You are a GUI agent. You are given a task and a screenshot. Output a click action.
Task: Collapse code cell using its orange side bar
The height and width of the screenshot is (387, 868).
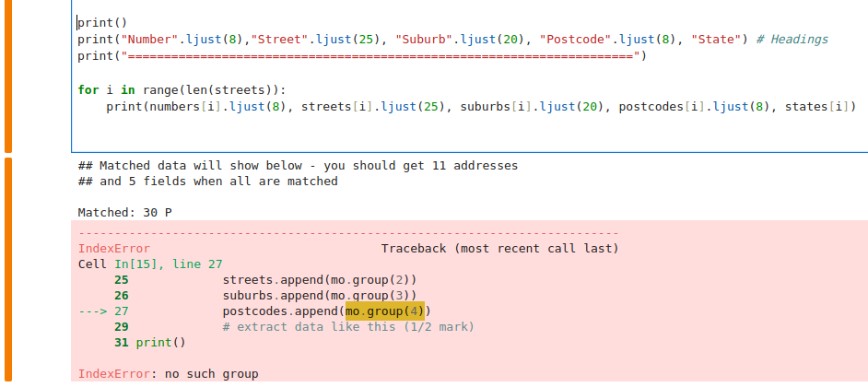pos(8,75)
